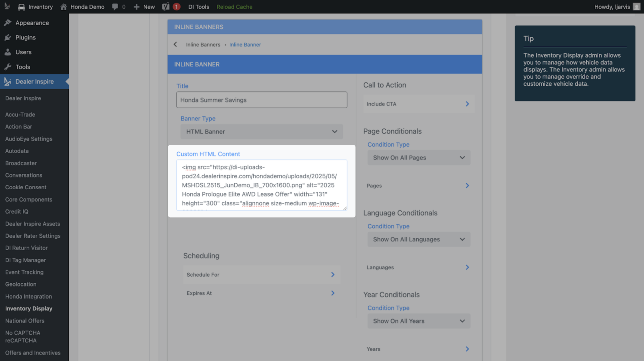Click the Plugins plug icon
644x361 pixels.
(x=8, y=37)
